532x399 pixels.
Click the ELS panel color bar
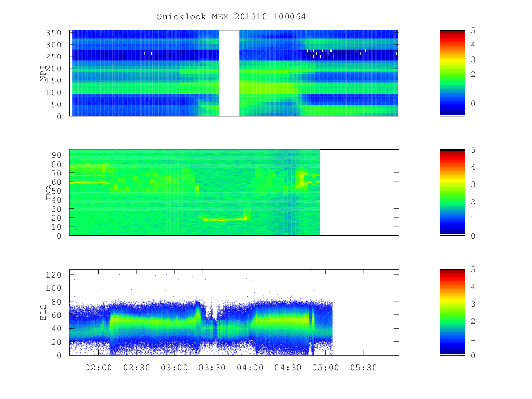(452, 312)
